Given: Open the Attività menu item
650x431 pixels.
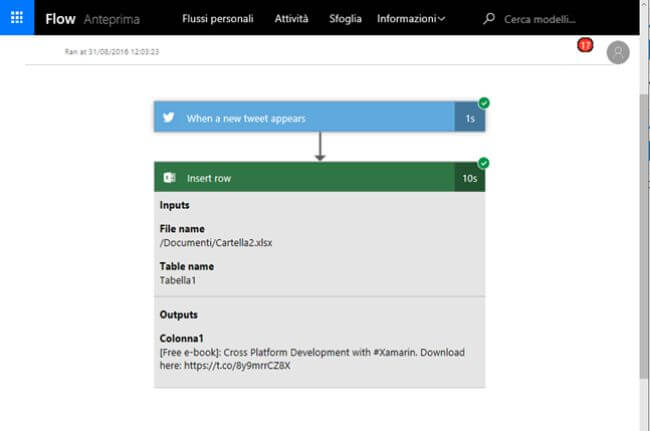Looking at the screenshot, I should tap(291, 19).
